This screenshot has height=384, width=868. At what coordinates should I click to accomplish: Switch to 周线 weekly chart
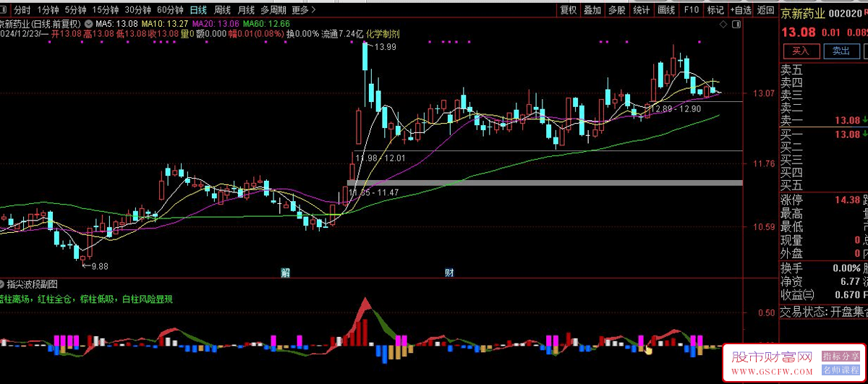[x=223, y=10]
